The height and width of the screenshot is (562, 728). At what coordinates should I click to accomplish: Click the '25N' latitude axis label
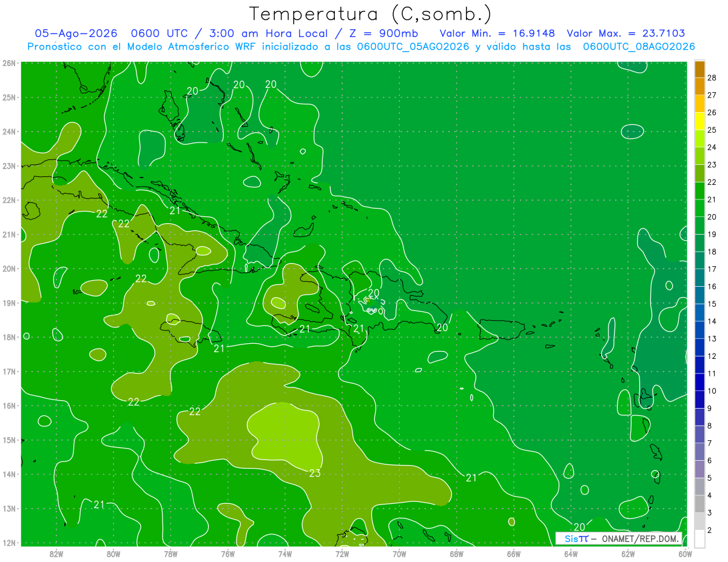(8, 97)
